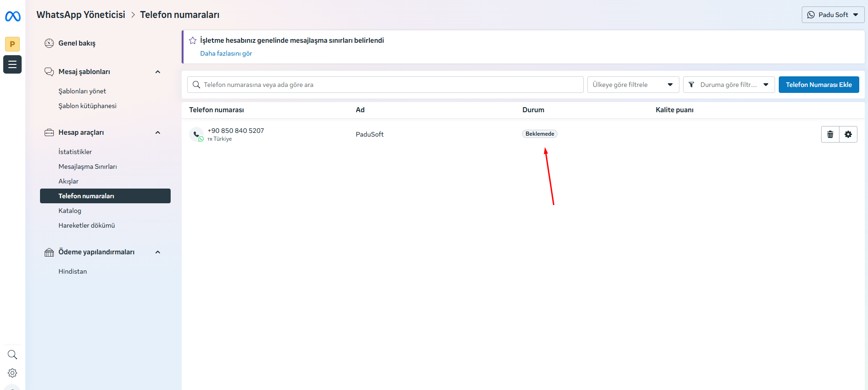Click the Ad column header
This screenshot has height=390, width=868.
[360, 110]
